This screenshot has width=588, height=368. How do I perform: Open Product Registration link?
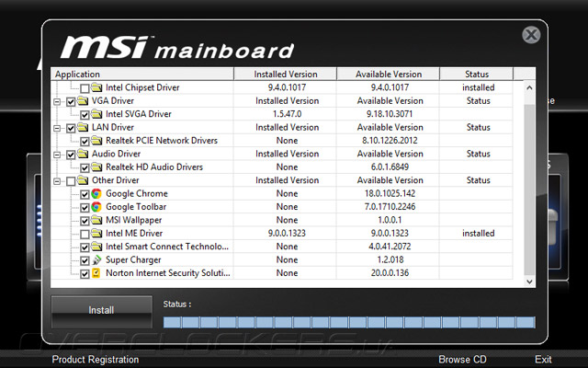click(x=96, y=360)
